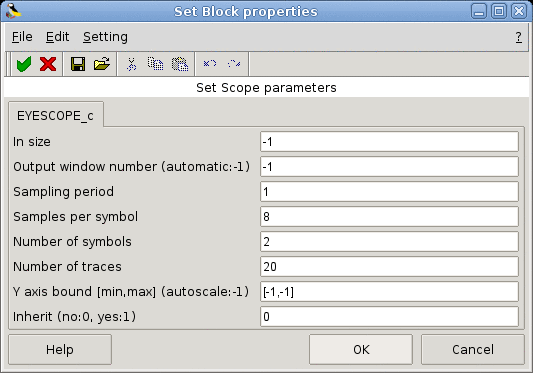Click the red X discard icon

(48, 64)
